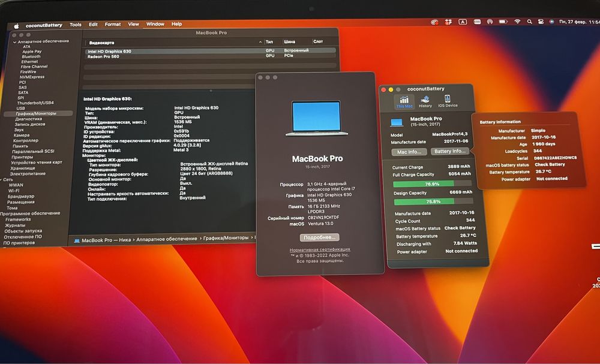The width and height of the screenshot is (600, 364).
Task: Click the laptop image in About This Mac
Action: click(316, 118)
